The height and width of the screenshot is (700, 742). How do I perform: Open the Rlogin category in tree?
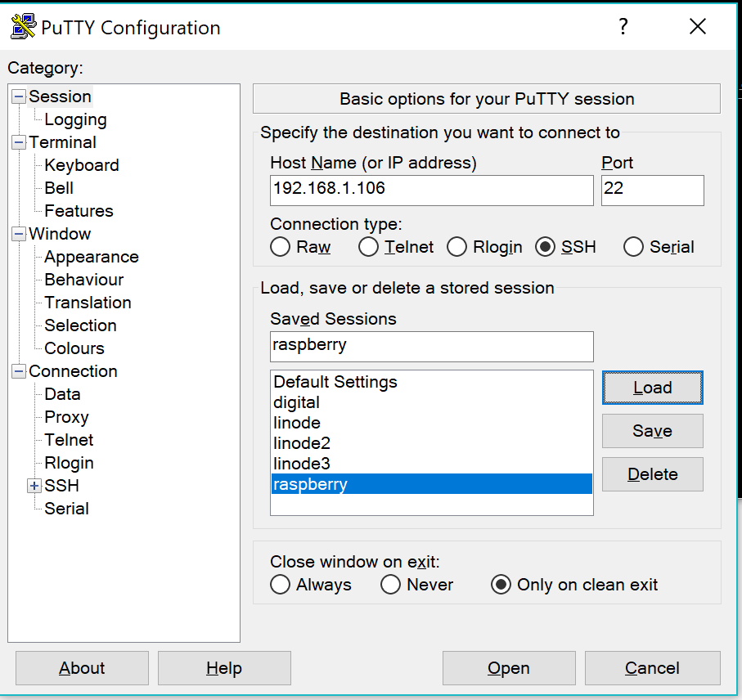click(x=69, y=463)
